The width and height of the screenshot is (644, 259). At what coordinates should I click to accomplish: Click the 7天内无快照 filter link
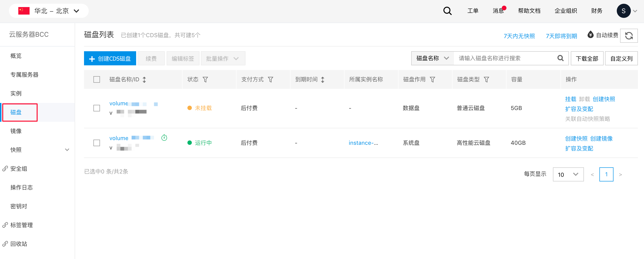point(519,36)
